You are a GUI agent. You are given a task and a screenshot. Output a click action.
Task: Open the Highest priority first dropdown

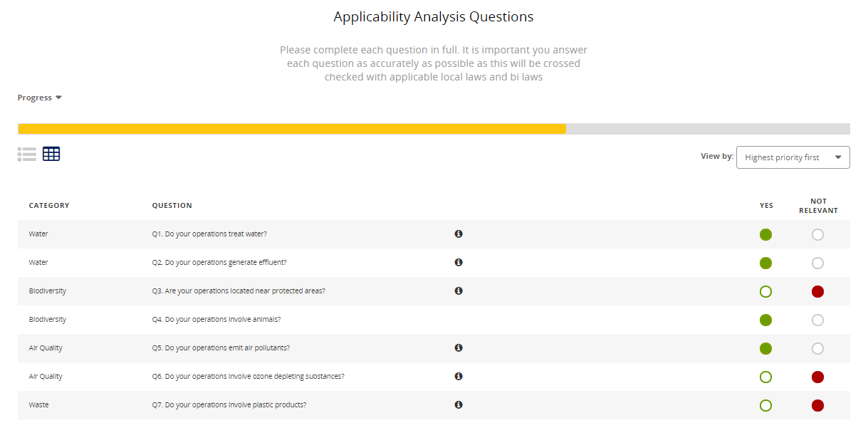793,157
